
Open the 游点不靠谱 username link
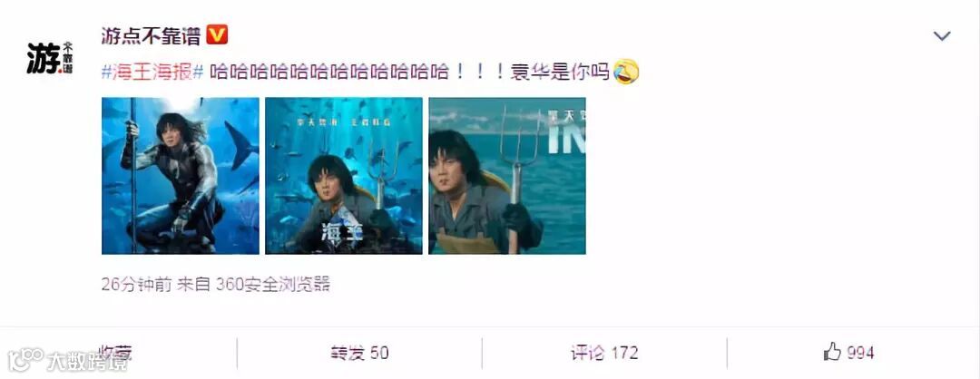(x=151, y=35)
